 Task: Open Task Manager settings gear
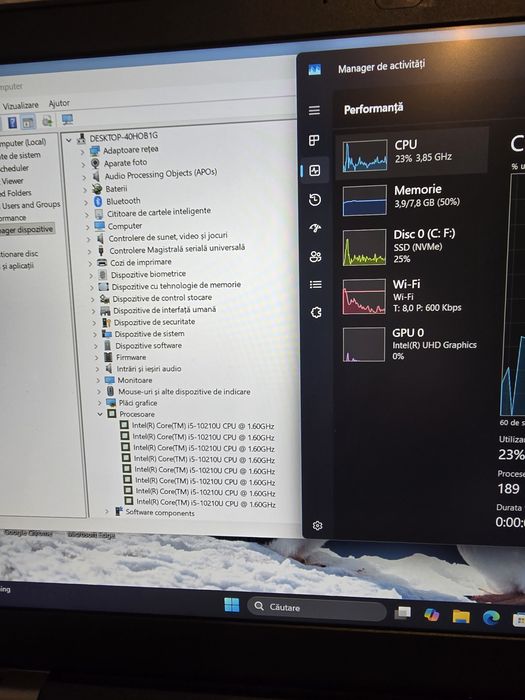317,525
